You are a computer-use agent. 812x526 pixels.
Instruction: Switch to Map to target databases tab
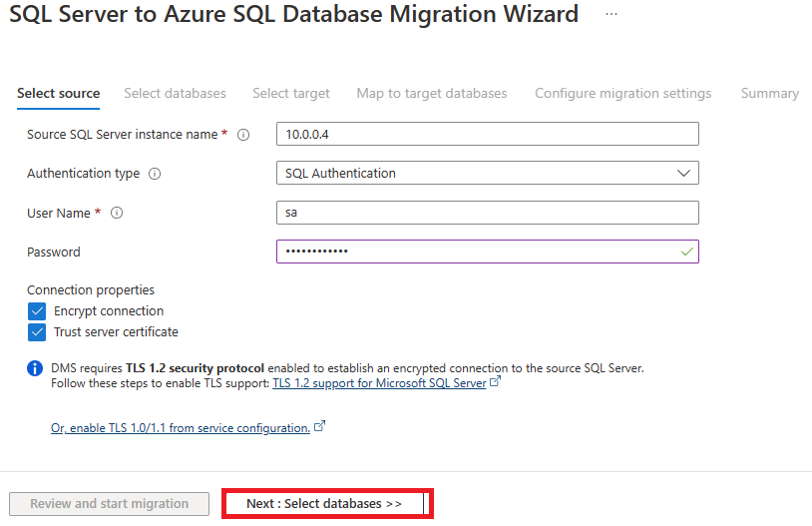pos(431,93)
